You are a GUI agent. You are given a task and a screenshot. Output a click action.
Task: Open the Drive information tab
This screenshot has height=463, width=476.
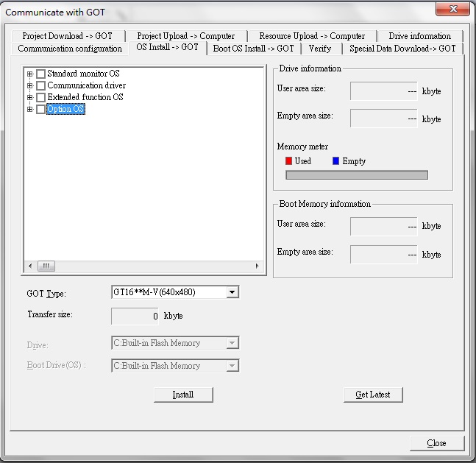[419, 36]
